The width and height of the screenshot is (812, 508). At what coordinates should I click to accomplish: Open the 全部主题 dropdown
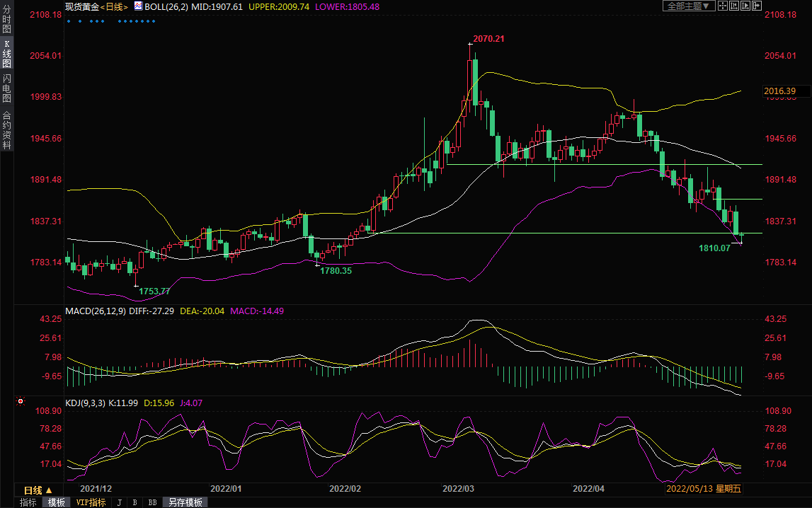pyautogui.click(x=688, y=6)
